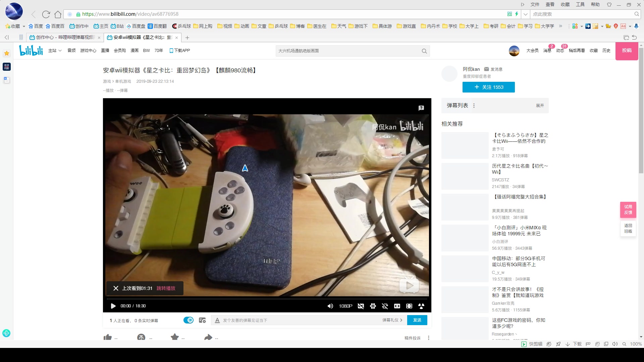Favorite the video with star icon
The width and height of the screenshot is (644, 362).
175,337
